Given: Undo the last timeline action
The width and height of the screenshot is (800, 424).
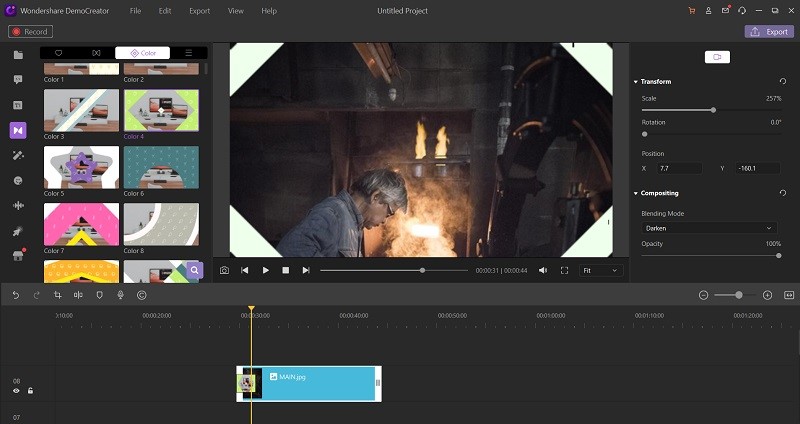Looking at the screenshot, I should tap(16, 295).
